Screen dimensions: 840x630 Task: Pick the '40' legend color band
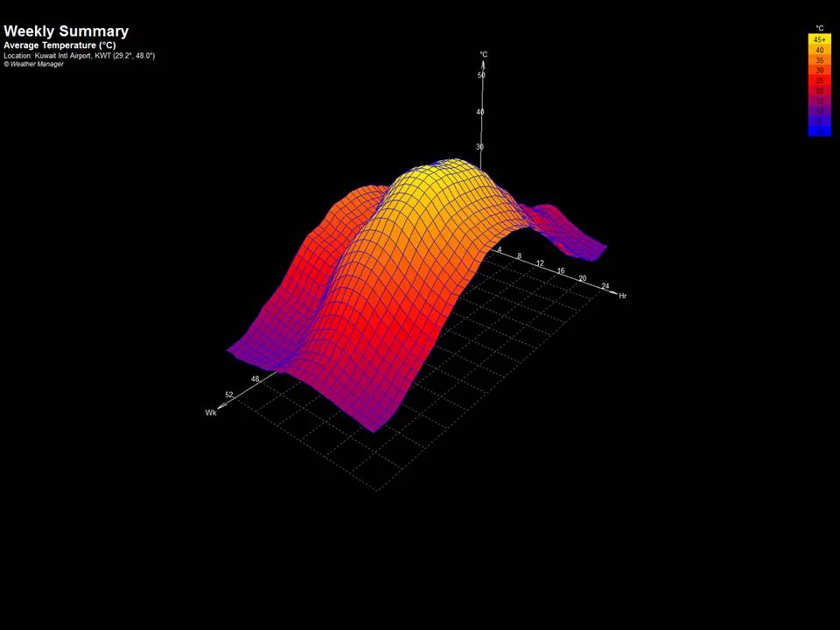(819, 50)
